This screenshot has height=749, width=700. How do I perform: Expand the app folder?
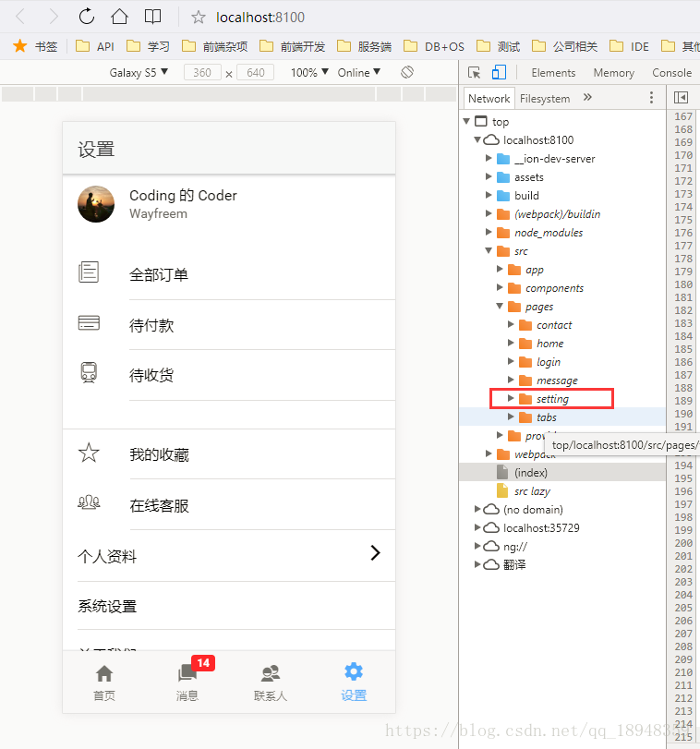(x=500, y=269)
